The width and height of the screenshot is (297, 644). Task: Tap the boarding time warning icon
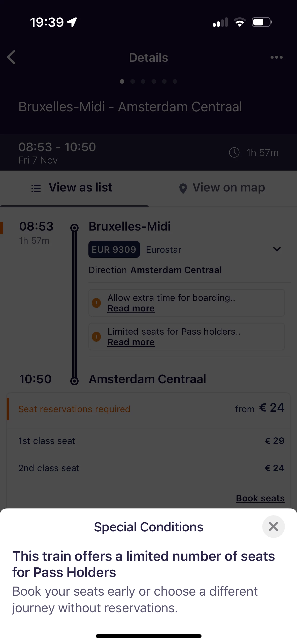pyautogui.click(x=96, y=303)
